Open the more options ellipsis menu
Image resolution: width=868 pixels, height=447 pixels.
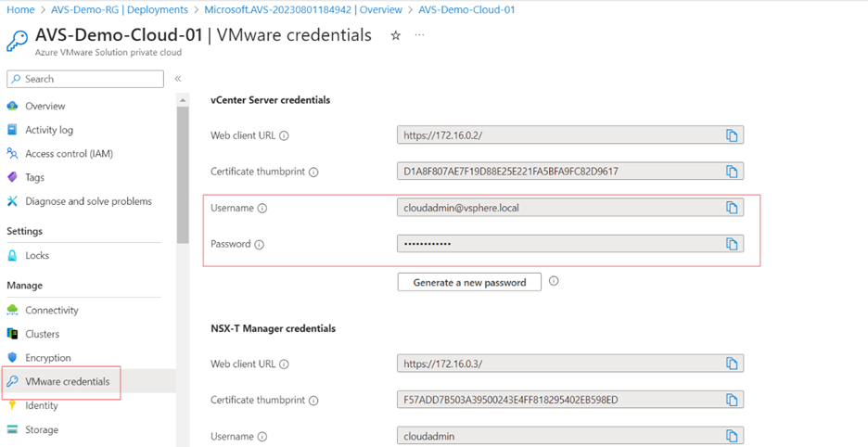[x=419, y=35]
